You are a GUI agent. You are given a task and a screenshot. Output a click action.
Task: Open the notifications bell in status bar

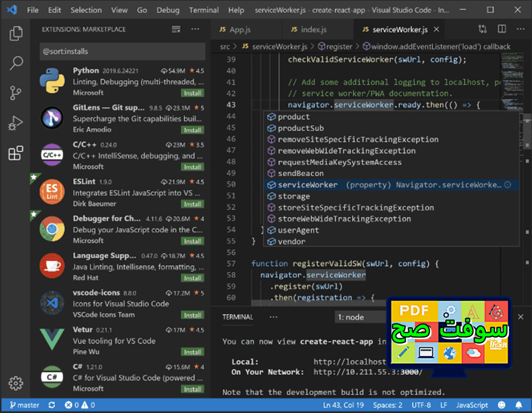coord(520,405)
